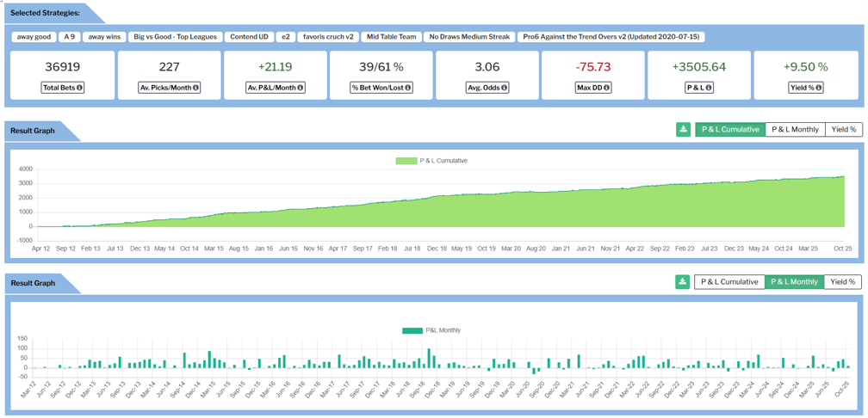Switch the upper graph to P & L Monthly

coord(795,130)
